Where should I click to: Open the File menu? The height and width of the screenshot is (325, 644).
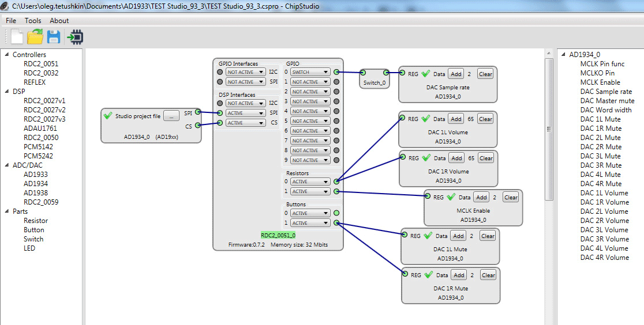tap(11, 21)
